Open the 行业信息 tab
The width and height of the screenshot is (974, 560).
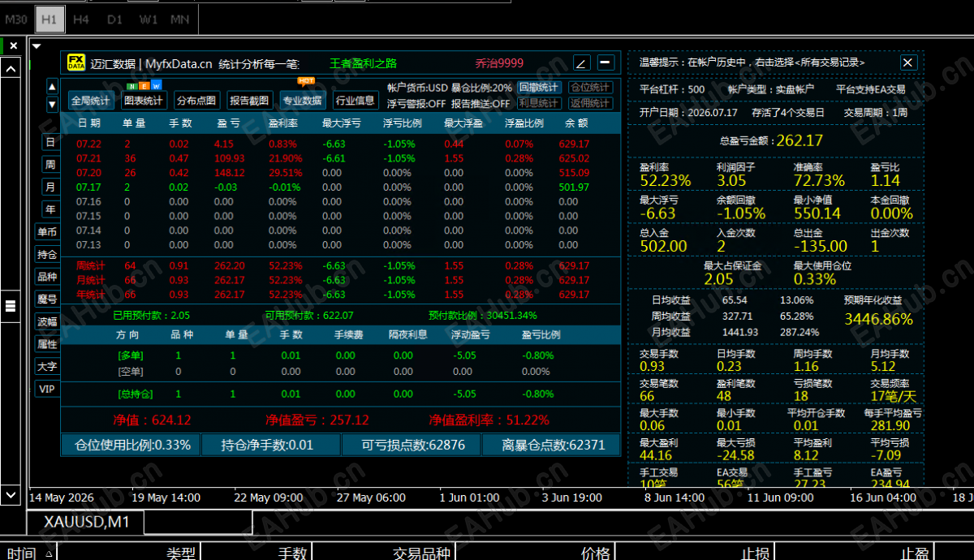355,101
